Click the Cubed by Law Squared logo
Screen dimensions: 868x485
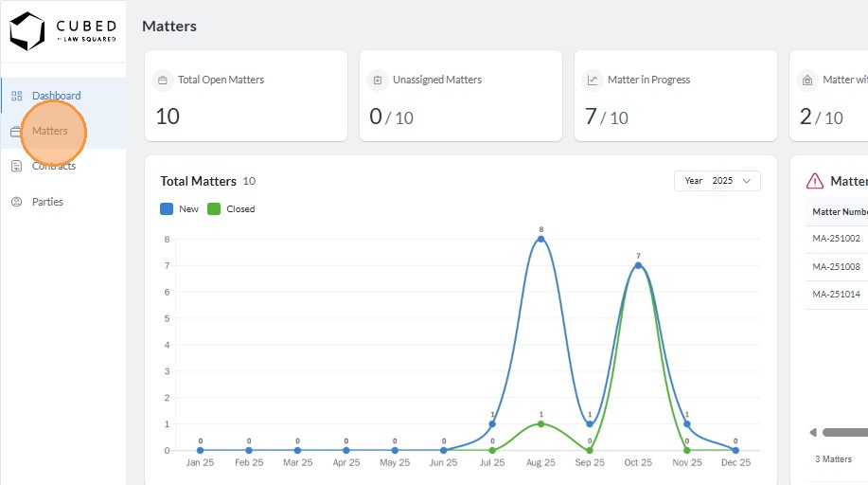[x=62, y=31]
